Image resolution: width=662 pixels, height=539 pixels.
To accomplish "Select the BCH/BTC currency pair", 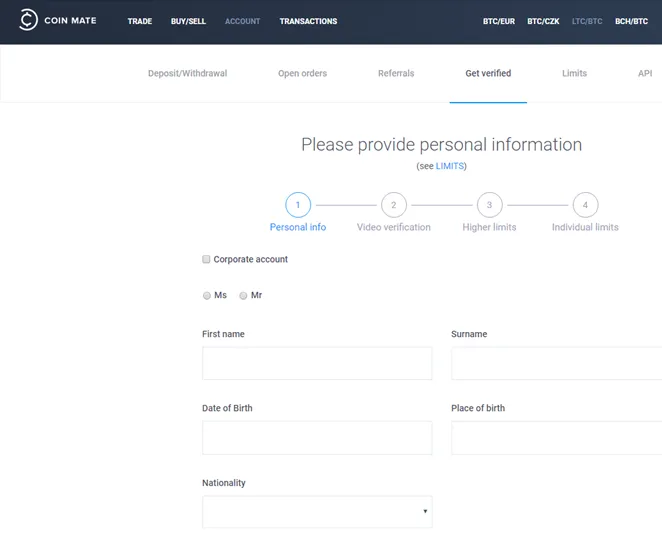I will point(631,21).
